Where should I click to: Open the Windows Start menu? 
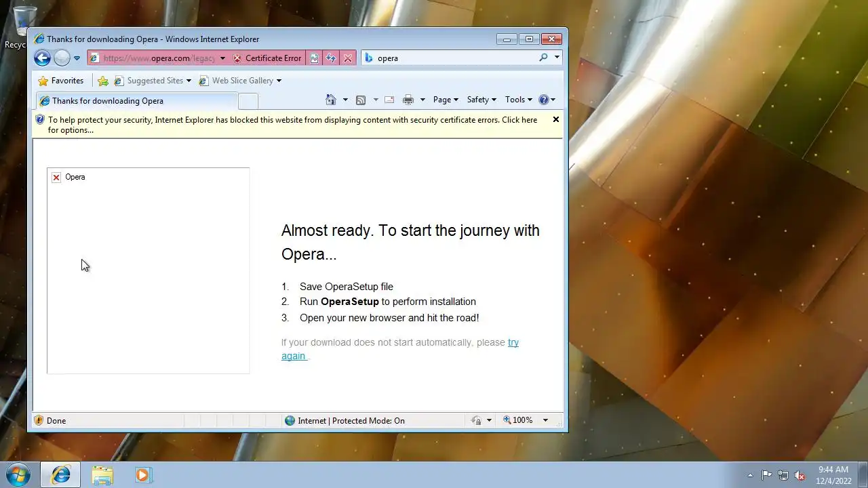pos(18,474)
